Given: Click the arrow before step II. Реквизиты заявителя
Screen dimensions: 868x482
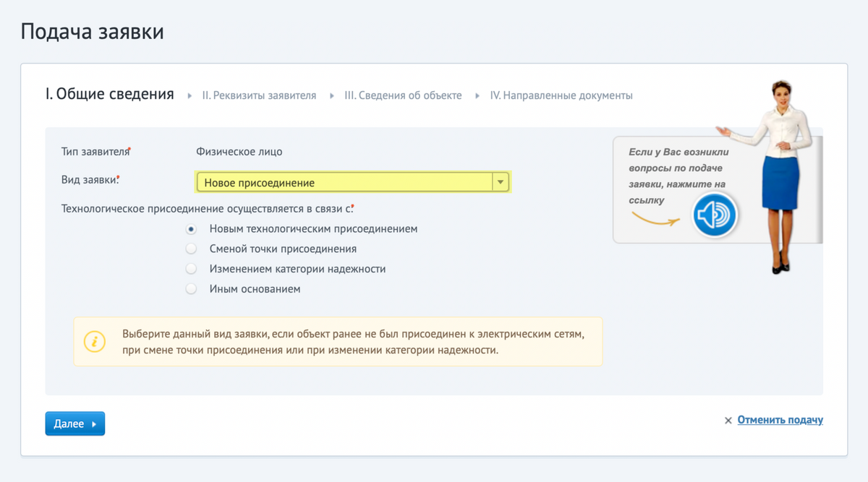Looking at the screenshot, I should [x=190, y=95].
